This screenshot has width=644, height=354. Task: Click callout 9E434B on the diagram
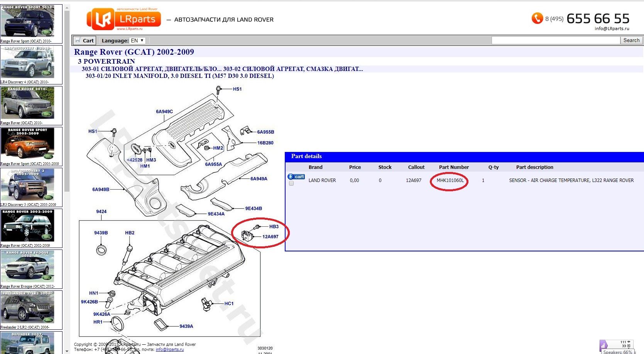(254, 209)
